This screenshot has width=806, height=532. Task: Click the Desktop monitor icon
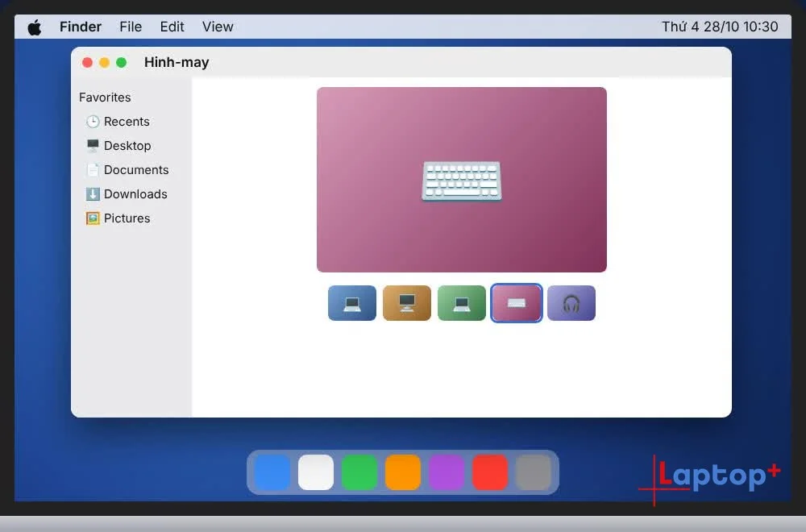93,145
